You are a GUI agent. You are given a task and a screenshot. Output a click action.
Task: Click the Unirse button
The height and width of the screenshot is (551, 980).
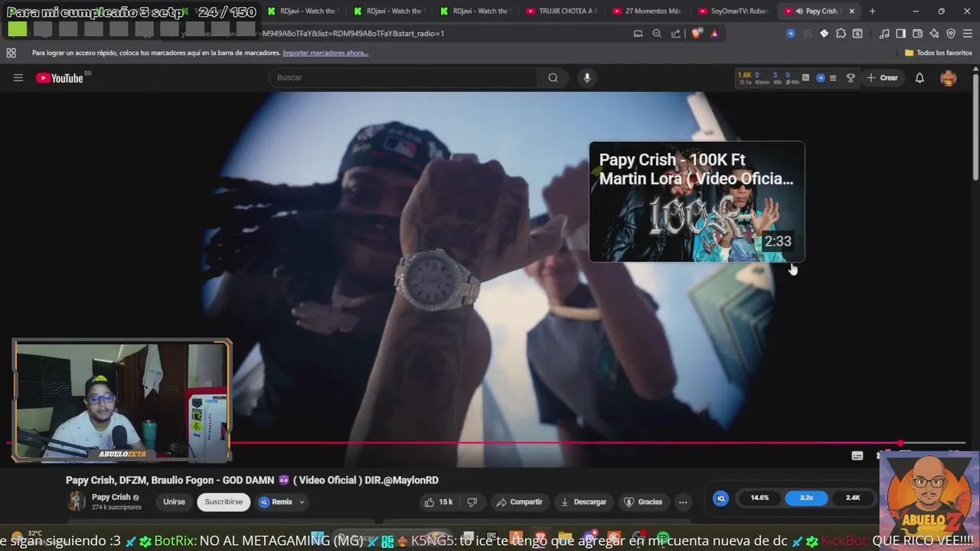point(174,502)
